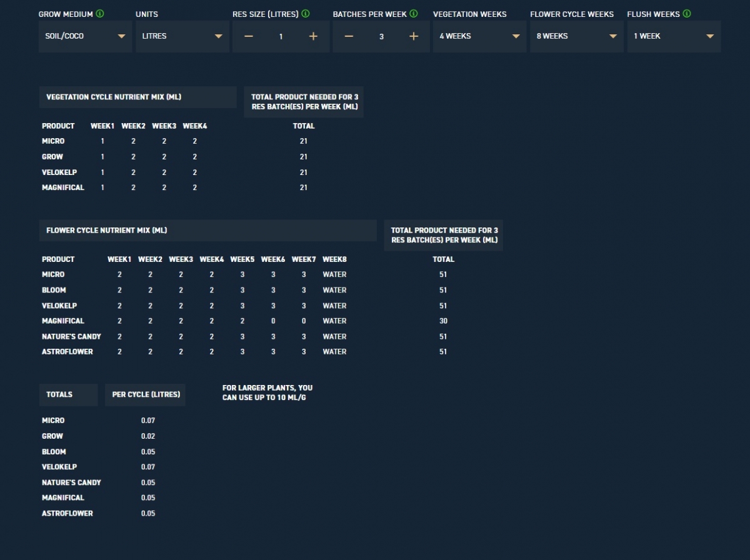This screenshot has height=560, width=750.
Task: Click Bloom row label in flower table
Action: click(x=54, y=290)
